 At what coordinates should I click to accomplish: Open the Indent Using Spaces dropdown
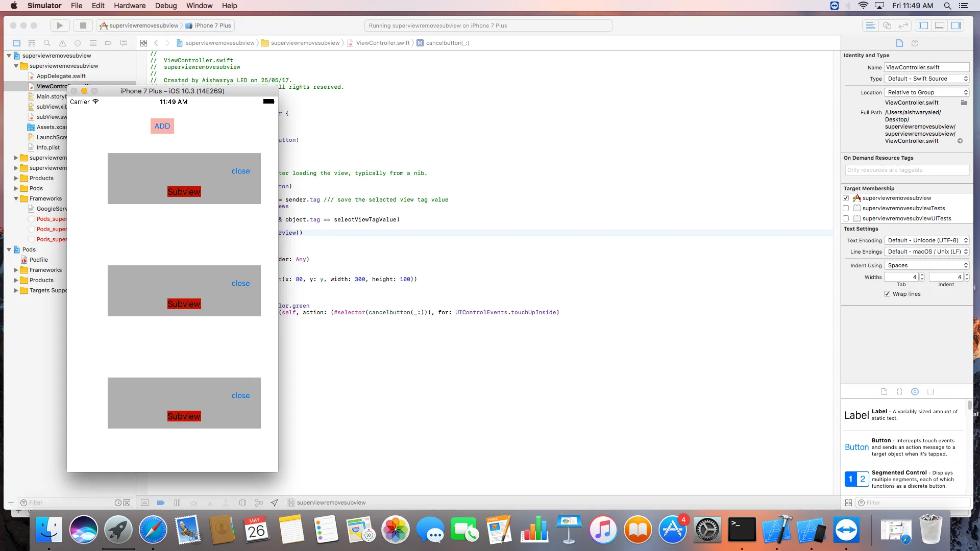point(926,265)
